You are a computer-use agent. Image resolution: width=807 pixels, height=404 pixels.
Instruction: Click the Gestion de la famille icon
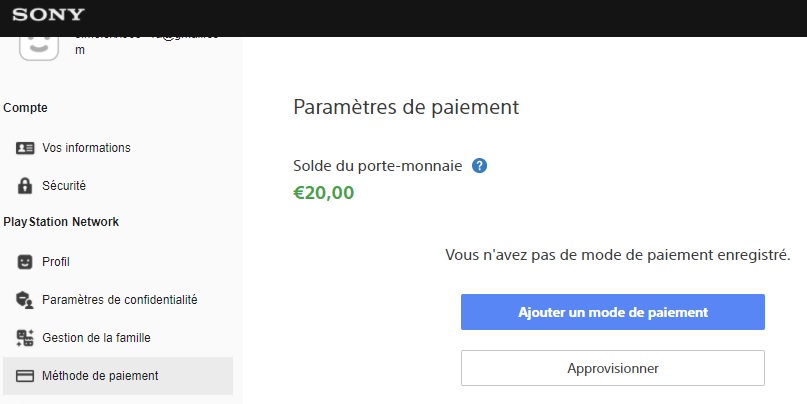[25, 338]
